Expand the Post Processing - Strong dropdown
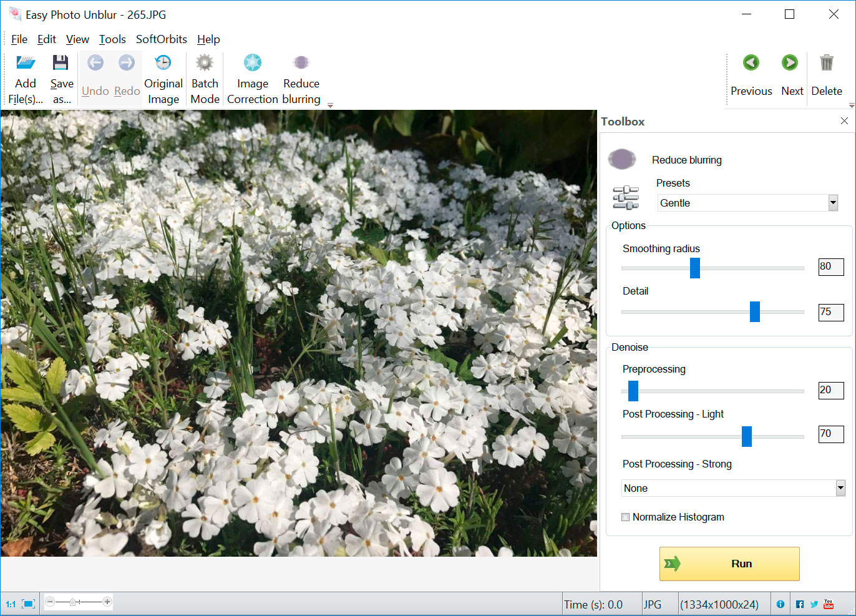Viewport: 856px width, 616px height. tap(836, 488)
